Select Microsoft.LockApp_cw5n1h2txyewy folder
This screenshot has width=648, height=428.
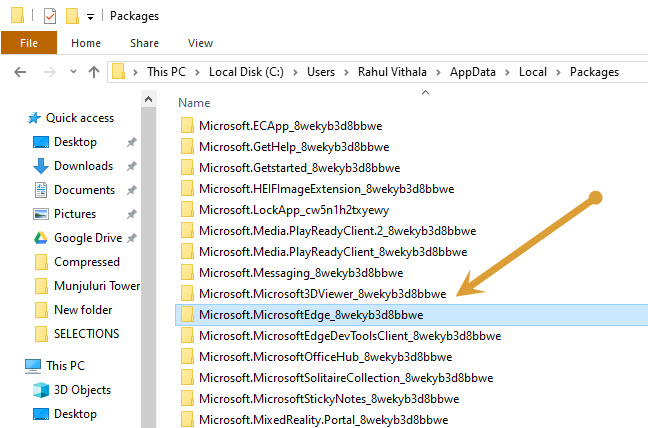[285, 210]
